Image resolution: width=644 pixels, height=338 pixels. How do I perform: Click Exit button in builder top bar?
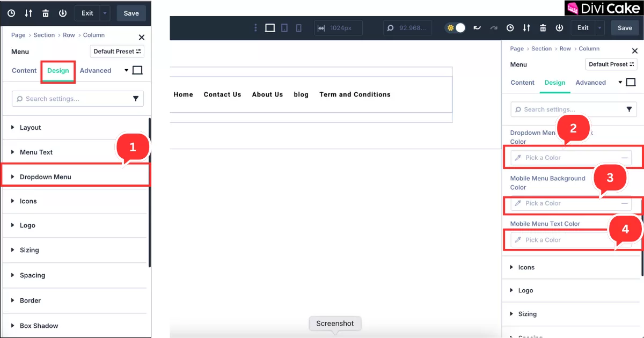(583, 28)
